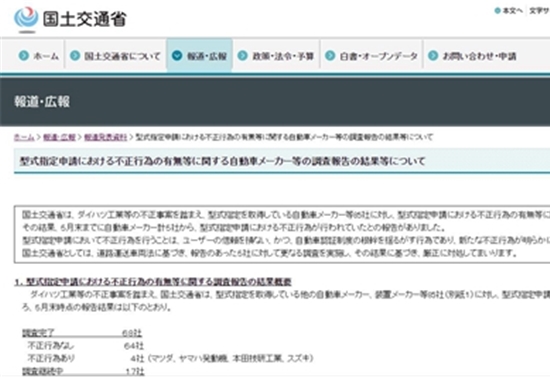Open the 国土交通省について menu item
This screenshot has height=378, width=550.
pos(116,55)
